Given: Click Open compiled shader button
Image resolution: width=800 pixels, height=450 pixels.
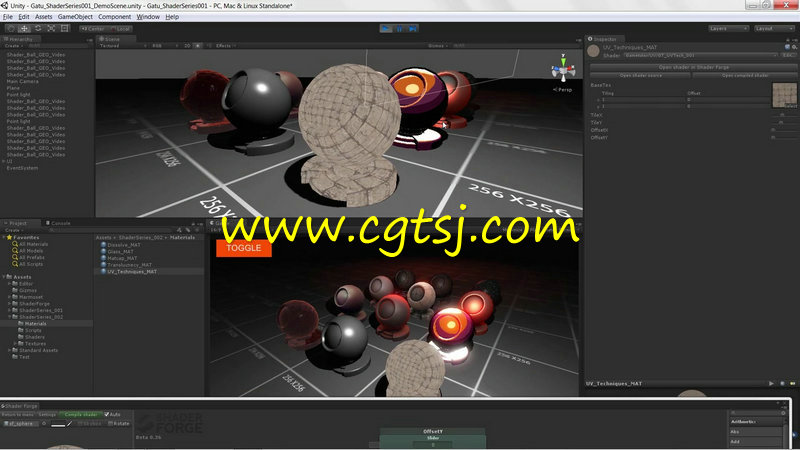Looking at the screenshot, I should point(744,75).
